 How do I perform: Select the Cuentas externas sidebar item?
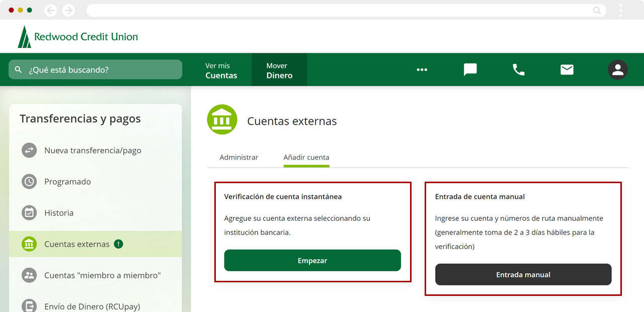[96, 244]
